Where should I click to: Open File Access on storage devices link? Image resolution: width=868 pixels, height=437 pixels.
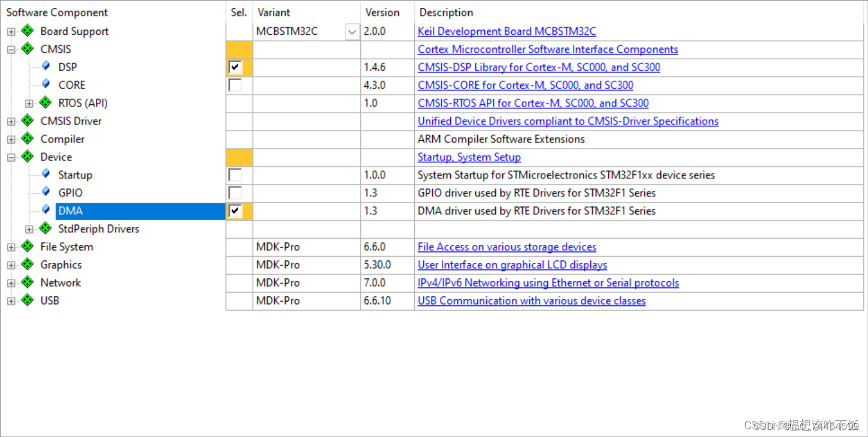(507, 247)
